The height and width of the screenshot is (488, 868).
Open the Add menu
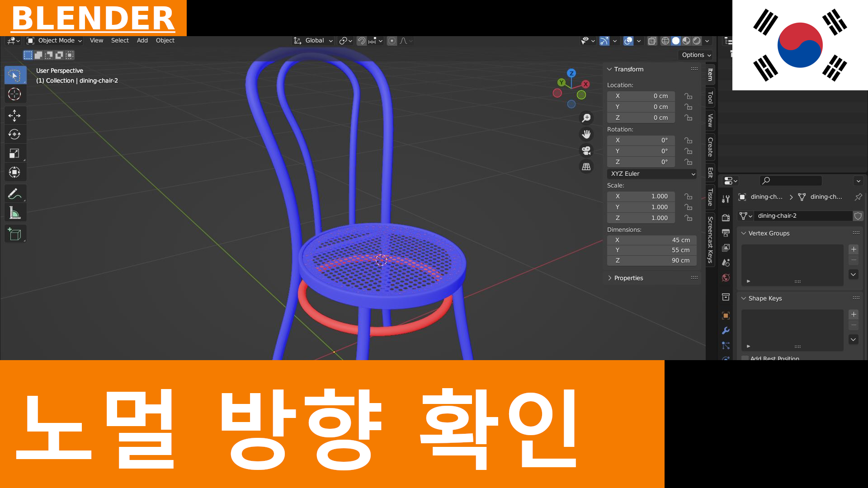tap(142, 41)
